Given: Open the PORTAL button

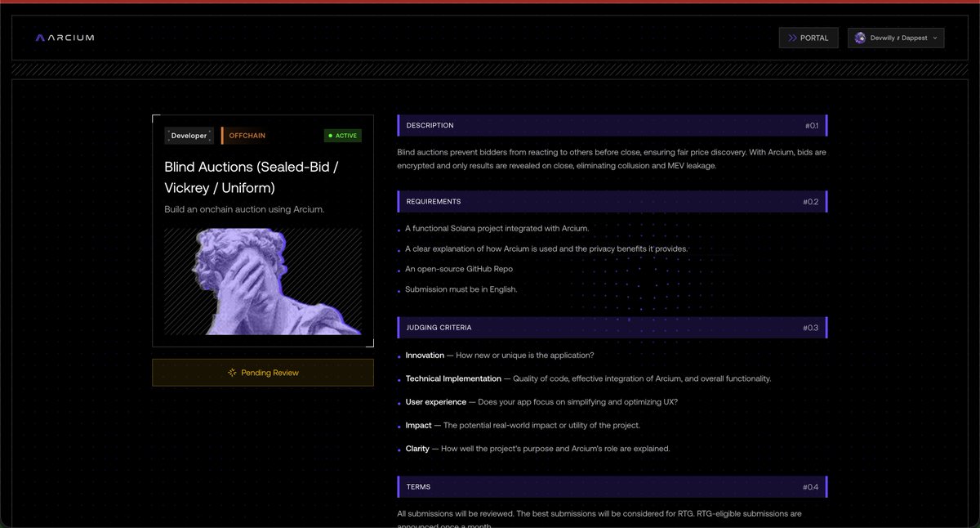Looking at the screenshot, I should click(x=808, y=38).
